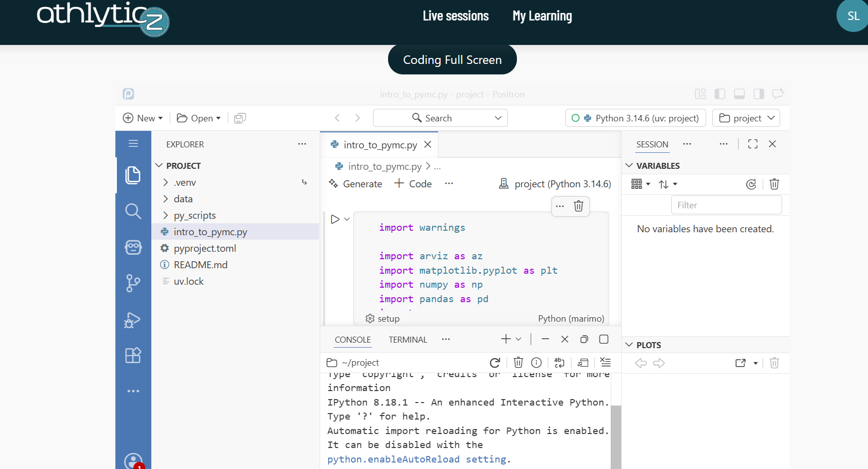Switch to the TERMINAL tab
The image size is (868, 469).
[x=408, y=340]
